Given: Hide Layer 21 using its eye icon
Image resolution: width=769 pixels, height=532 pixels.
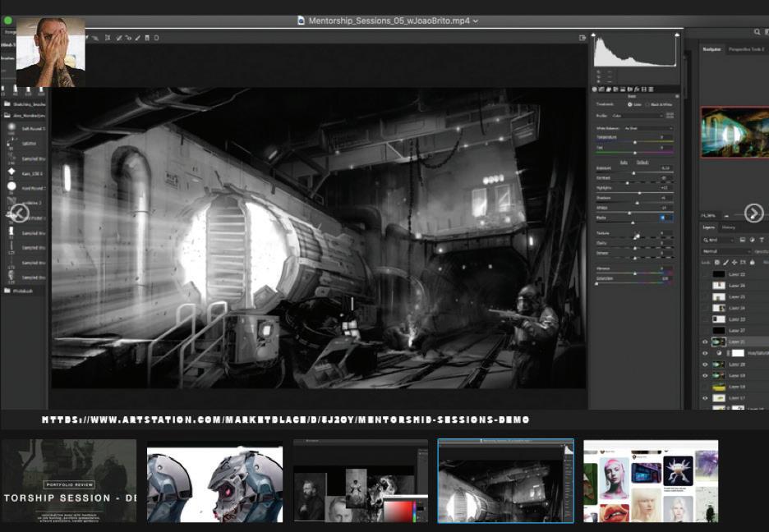Looking at the screenshot, I should [705, 342].
